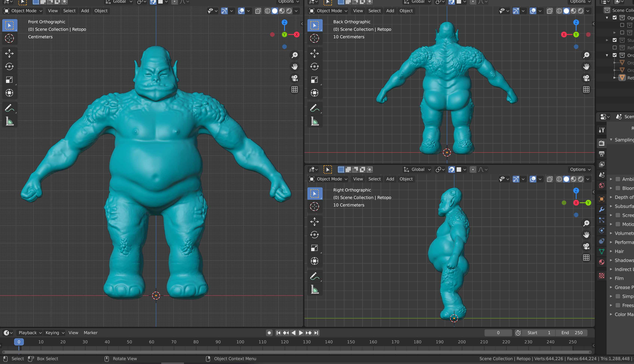The width and height of the screenshot is (634, 364).
Task: Open the Options panel in the right viewport
Action: pyautogui.click(x=579, y=169)
